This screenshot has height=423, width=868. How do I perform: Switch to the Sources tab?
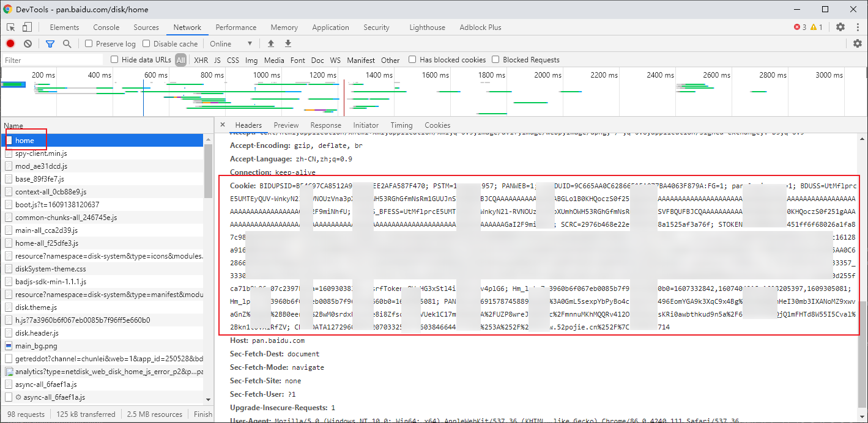(146, 27)
